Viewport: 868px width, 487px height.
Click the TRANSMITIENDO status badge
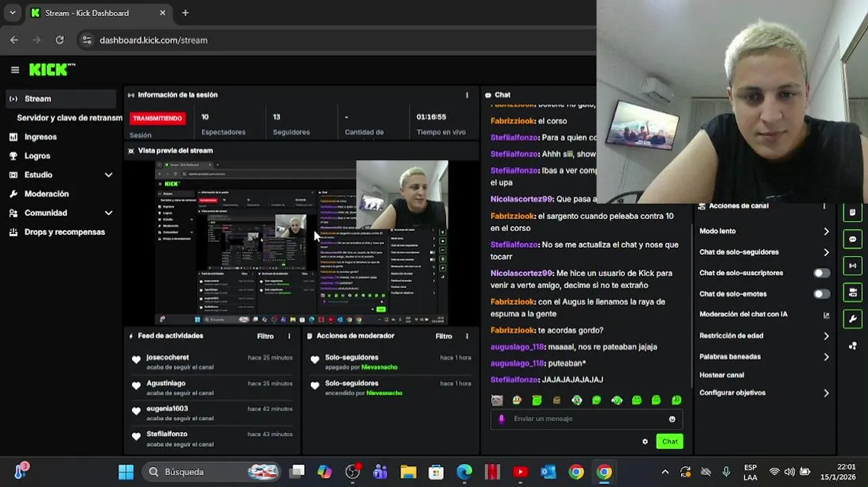tap(158, 118)
